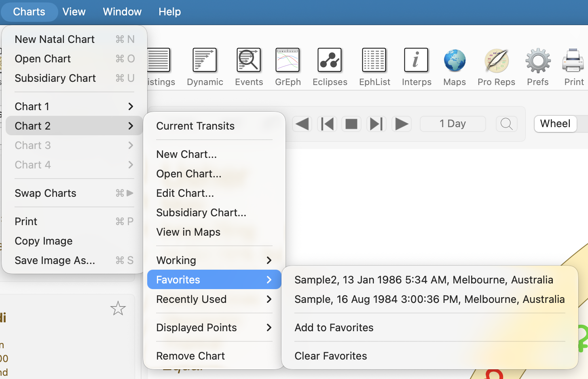The height and width of the screenshot is (379, 588).
Task: Stop the animation with the square button
Action: (x=351, y=124)
